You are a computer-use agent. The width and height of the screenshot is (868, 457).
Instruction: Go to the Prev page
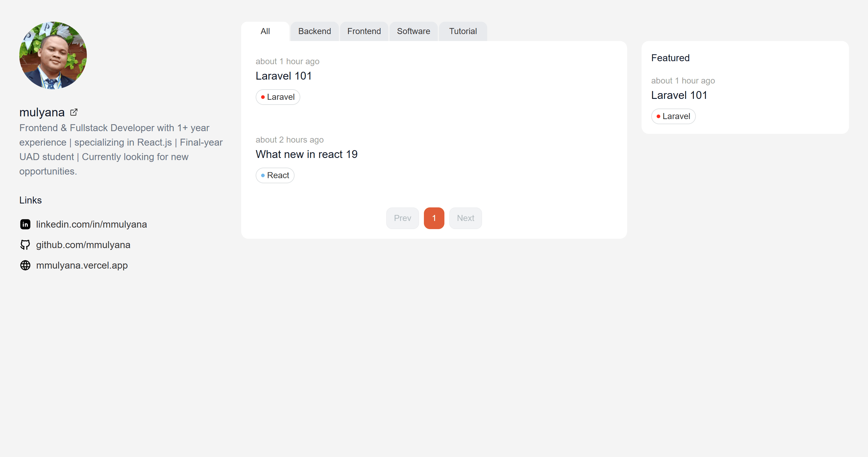[402, 218]
